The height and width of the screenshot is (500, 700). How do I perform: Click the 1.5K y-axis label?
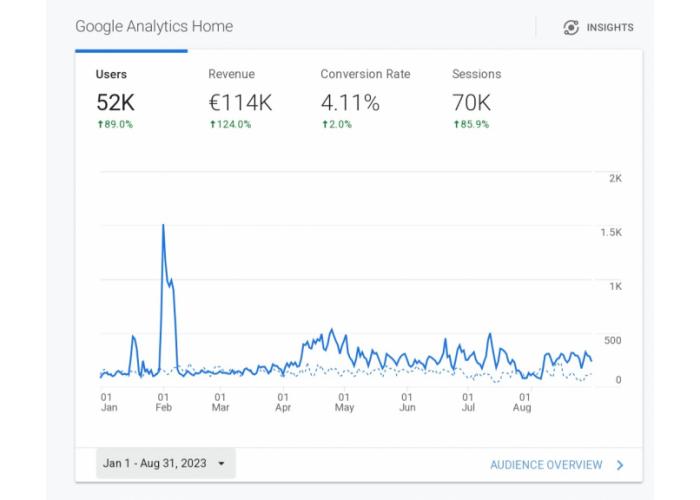(x=611, y=233)
